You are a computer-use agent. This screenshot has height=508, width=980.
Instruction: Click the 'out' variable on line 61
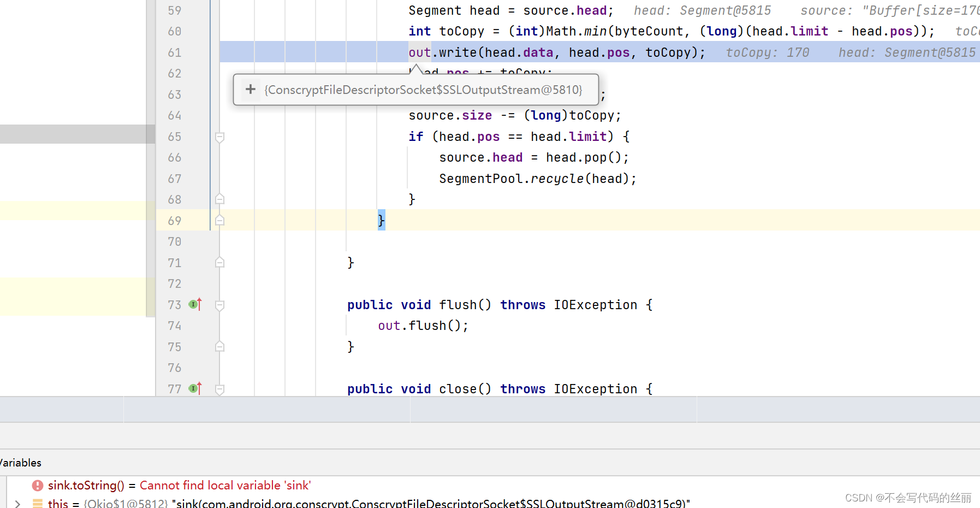419,52
